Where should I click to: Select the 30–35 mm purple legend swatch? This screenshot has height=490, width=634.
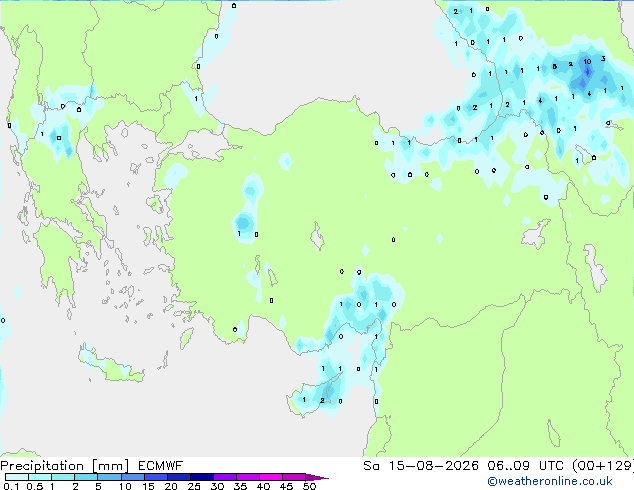coord(225,477)
